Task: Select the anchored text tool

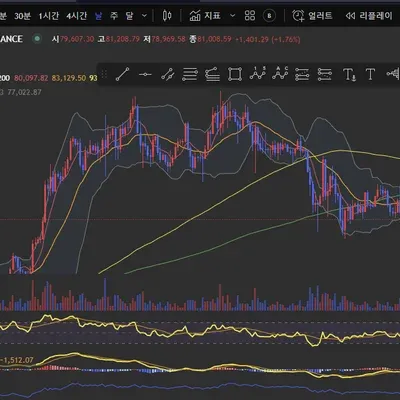Action: (349, 74)
